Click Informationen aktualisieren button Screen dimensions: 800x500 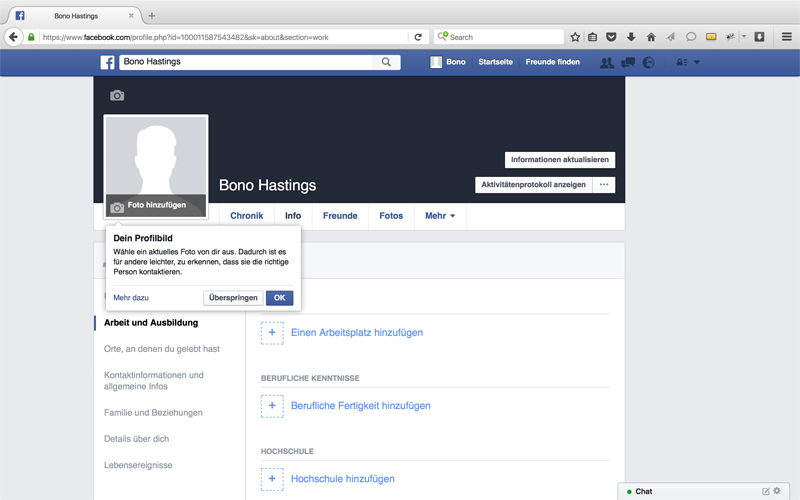tap(560, 160)
